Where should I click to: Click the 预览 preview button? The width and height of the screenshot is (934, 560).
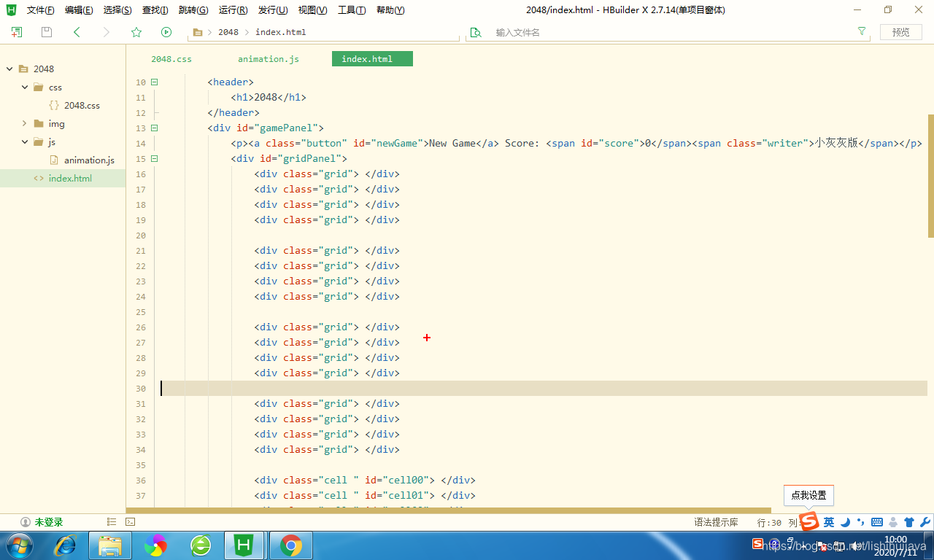[901, 32]
